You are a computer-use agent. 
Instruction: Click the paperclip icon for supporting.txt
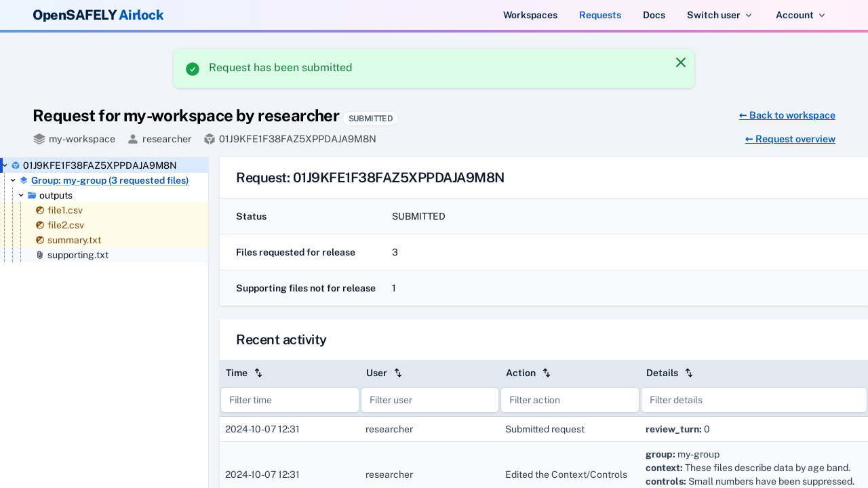[x=40, y=255]
